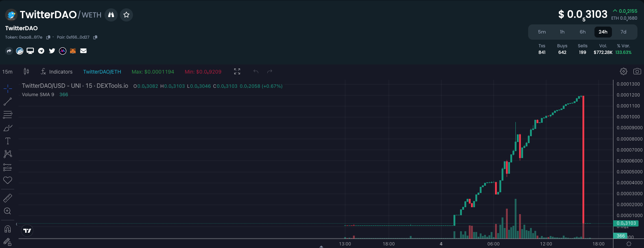
Task: Select the 6h stats timeframe tab
Action: pyautogui.click(x=583, y=32)
